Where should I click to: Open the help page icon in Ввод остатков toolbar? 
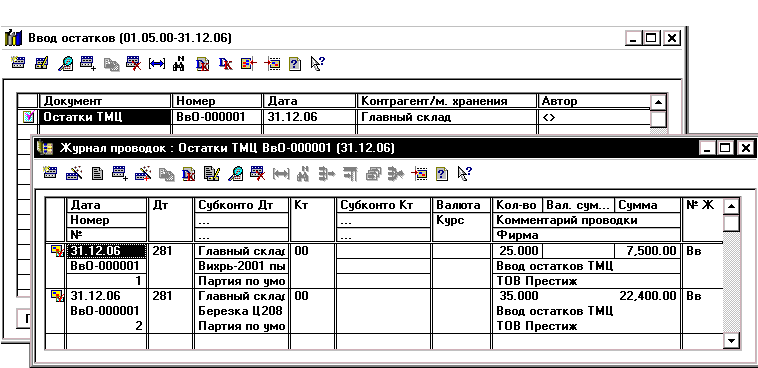[x=294, y=64]
